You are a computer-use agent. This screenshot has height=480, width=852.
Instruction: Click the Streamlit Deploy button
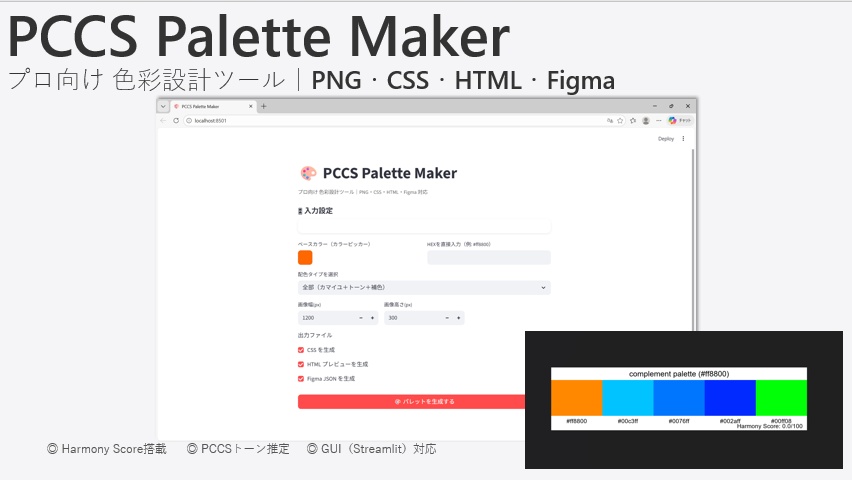(666, 139)
